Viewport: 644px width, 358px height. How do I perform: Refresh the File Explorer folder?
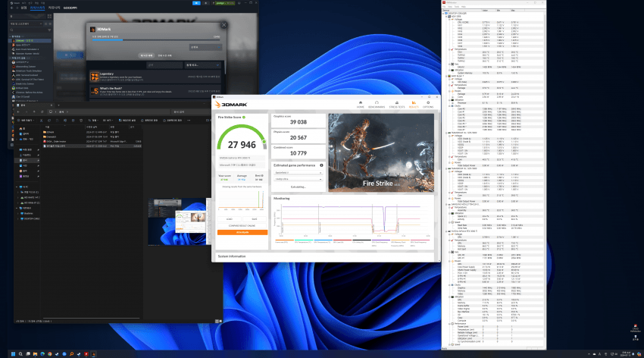coord(42,111)
